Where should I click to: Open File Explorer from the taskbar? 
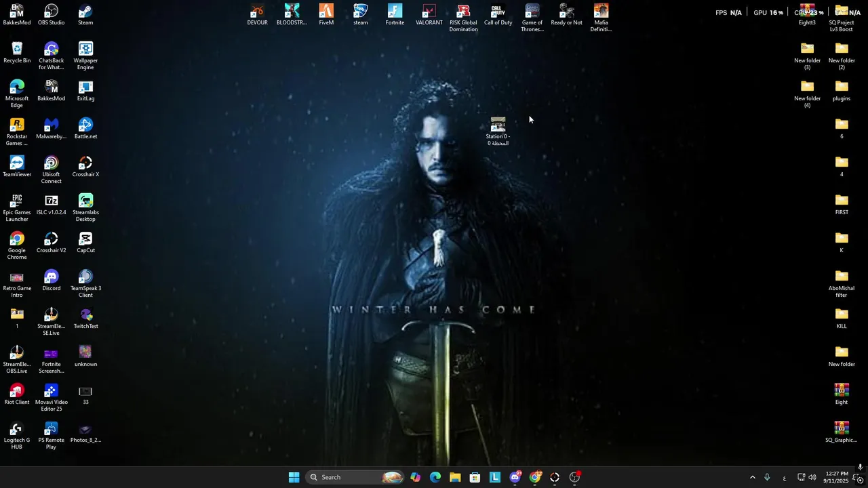(455, 477)
